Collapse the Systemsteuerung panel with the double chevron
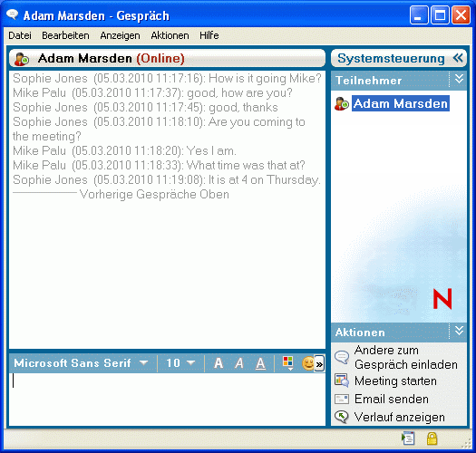Viewport: 476px width, 453px height. pyautogui.click(x=458, y=58)
